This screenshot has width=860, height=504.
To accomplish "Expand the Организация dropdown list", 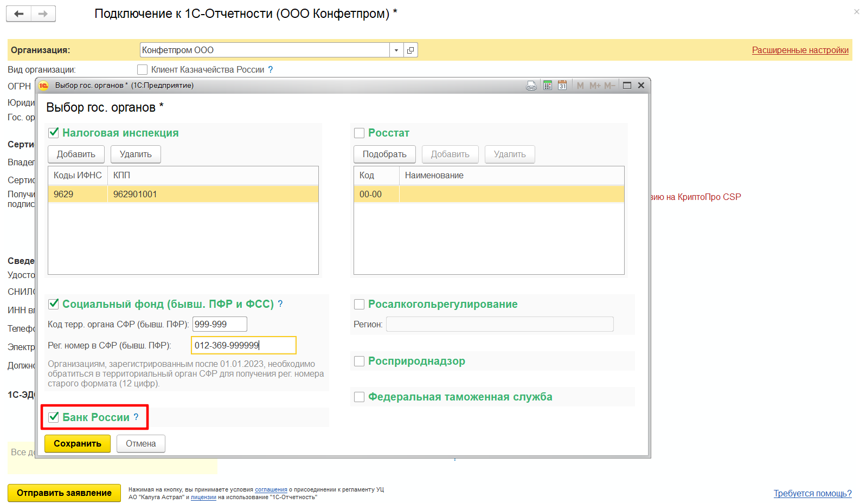I will pos(396,50).
